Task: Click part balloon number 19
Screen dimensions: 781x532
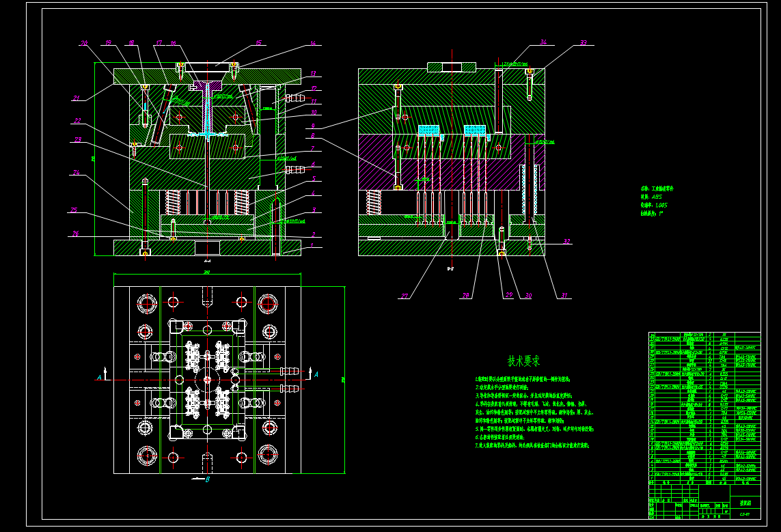Action: (108, 43)
